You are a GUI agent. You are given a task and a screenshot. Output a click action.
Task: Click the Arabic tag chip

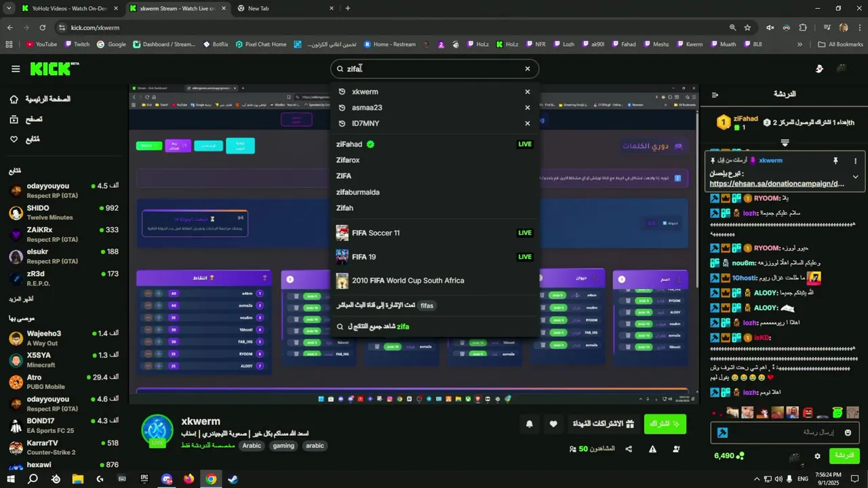pos(252,446)
